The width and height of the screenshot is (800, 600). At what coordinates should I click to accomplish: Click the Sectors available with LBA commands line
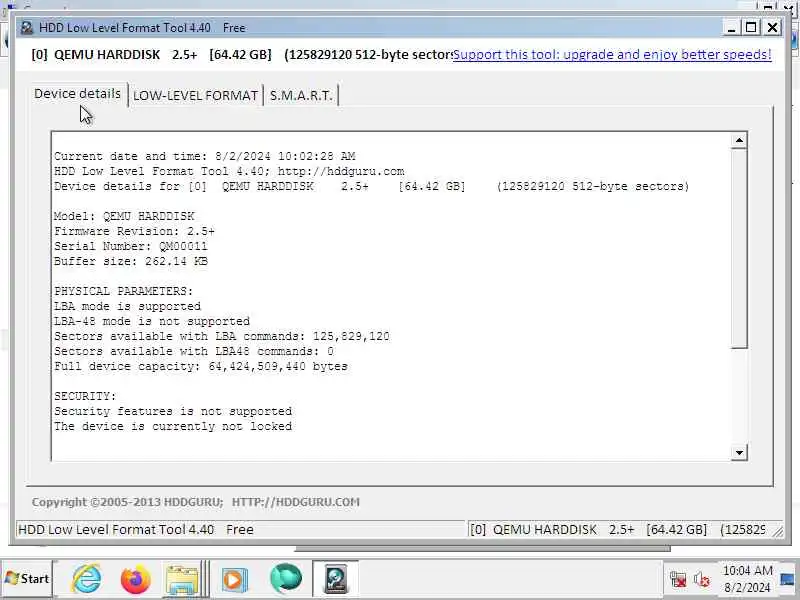pyautogui.click(x=221, y=336)
